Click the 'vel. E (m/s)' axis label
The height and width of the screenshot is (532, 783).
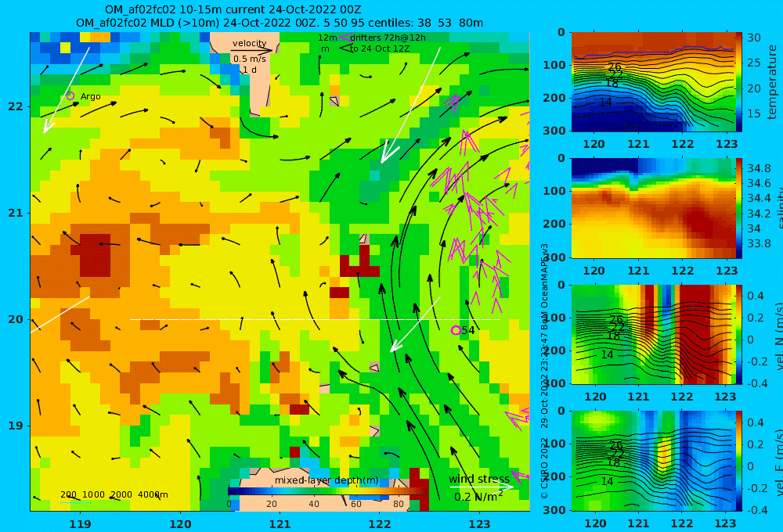point(778,462)
